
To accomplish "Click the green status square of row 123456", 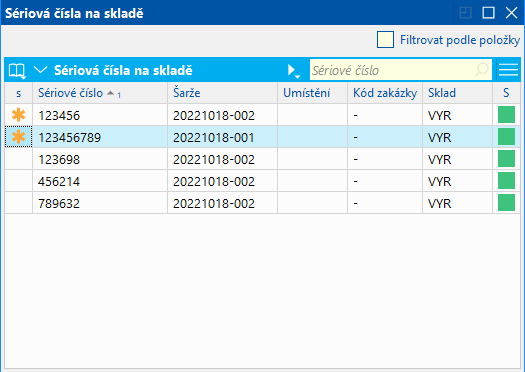I will tap(506, 115).
